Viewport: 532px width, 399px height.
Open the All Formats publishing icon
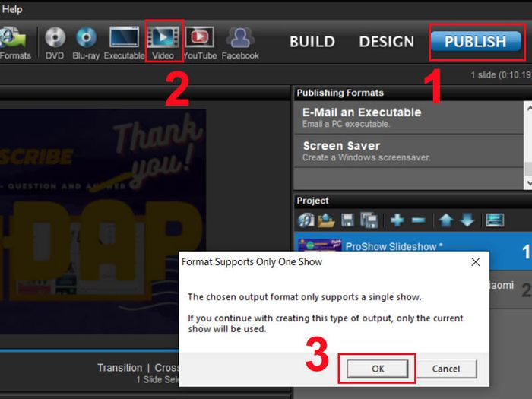pos(15,43)
